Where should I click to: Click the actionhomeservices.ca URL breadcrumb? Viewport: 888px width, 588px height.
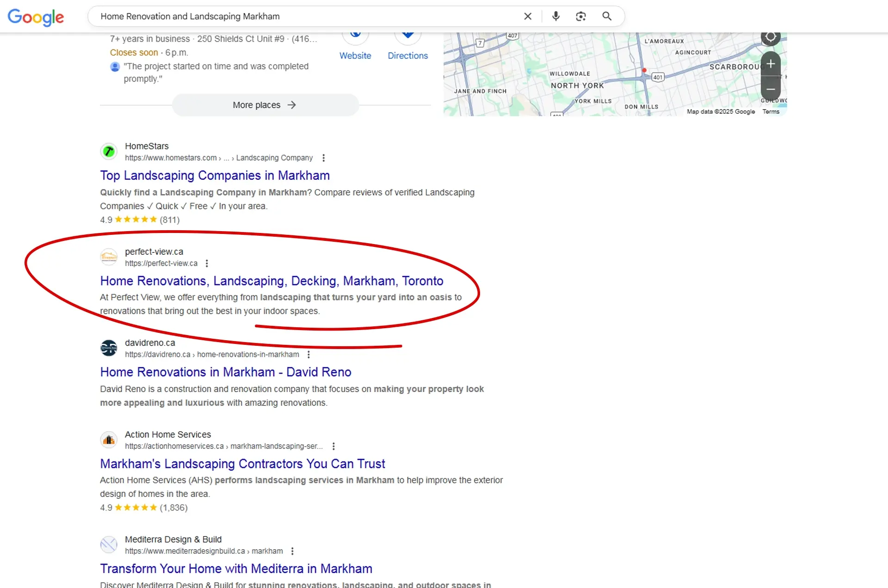coord(224,446)
